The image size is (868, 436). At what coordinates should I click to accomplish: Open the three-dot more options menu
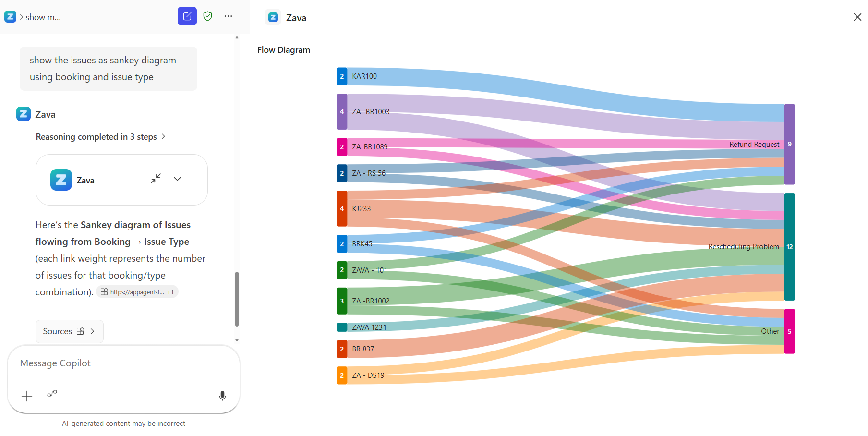pos(229,16)
